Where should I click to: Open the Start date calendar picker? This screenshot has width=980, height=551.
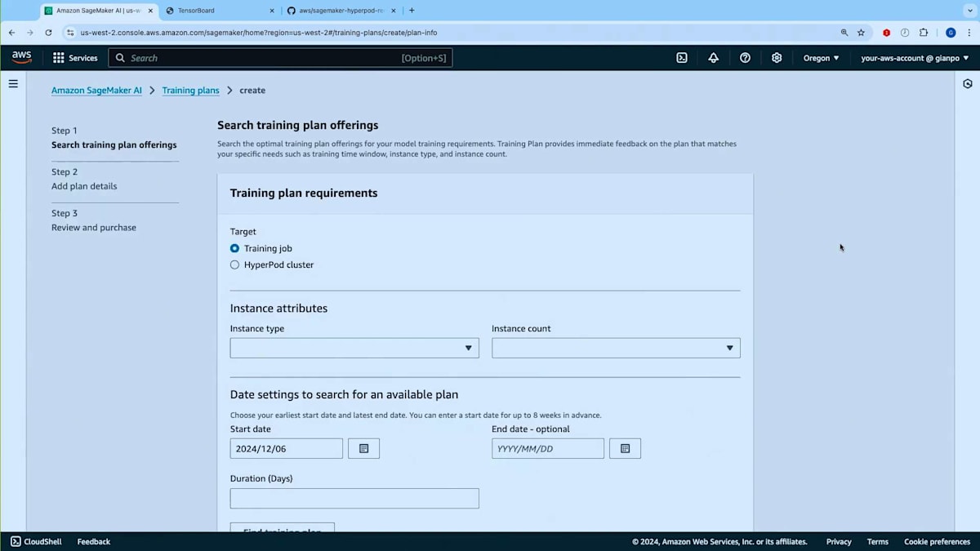pos(364,448)
